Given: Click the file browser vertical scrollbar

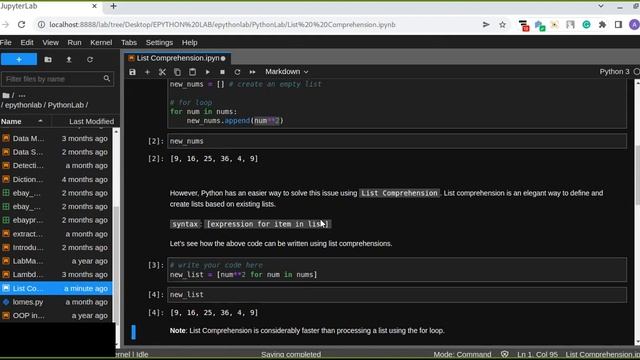Looking at the screenshot, I should pos(116,237).
